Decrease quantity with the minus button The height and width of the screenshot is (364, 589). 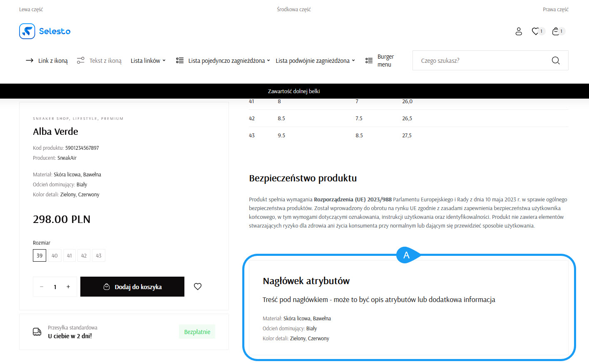(42, 287)
